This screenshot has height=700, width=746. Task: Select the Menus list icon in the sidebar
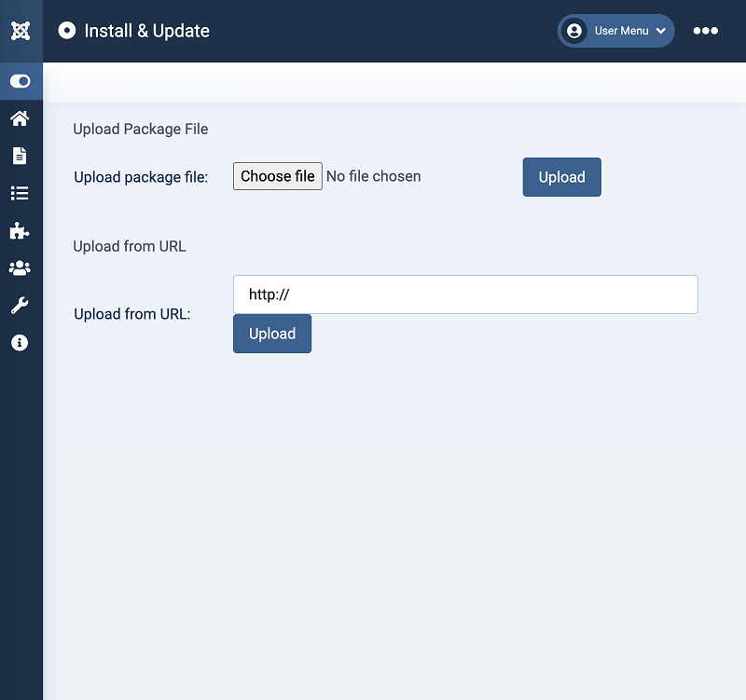(20, 193)
